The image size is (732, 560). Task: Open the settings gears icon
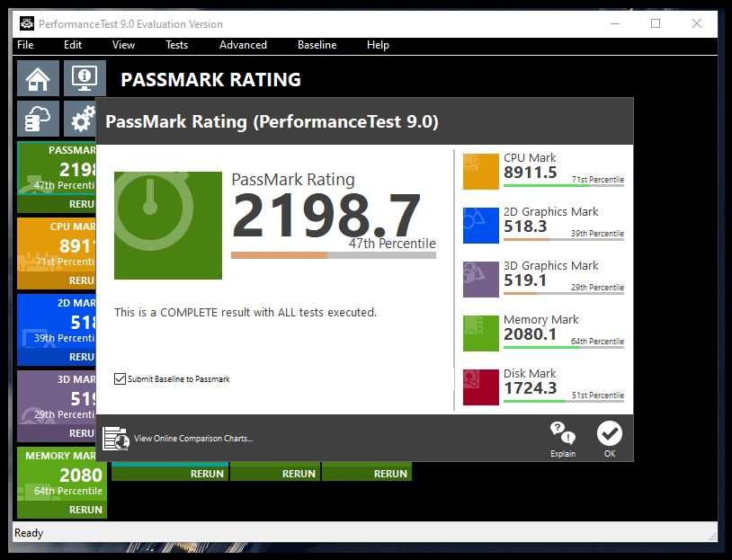tap(80, 119)
